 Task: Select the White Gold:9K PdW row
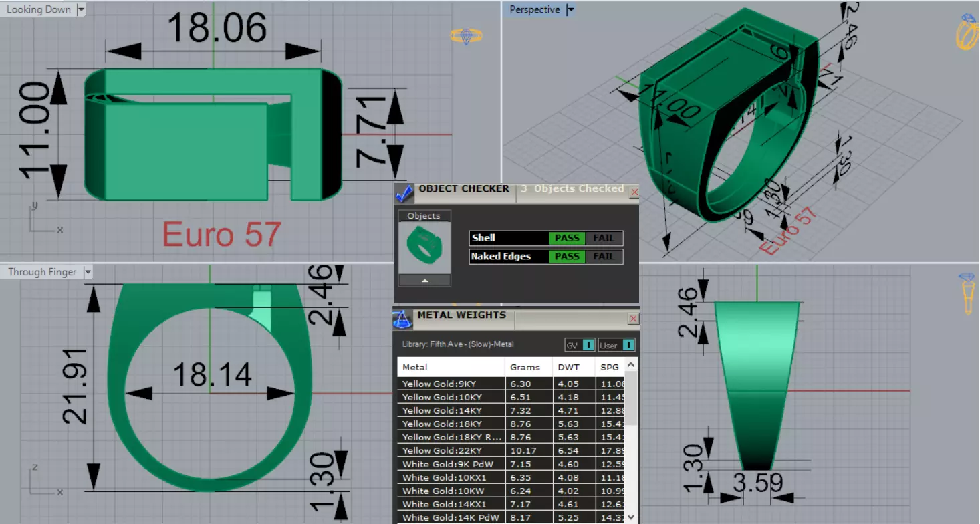point(511,464)
